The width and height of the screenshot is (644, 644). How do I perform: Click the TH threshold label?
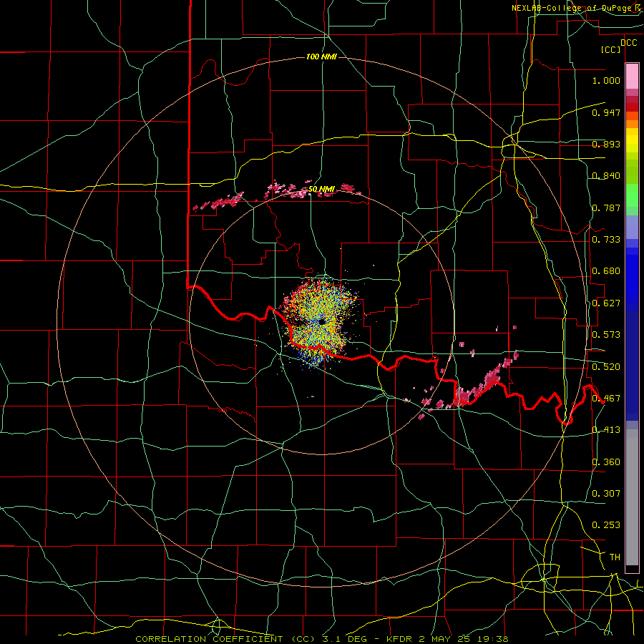pyautogui.click(x=615, y=557)
